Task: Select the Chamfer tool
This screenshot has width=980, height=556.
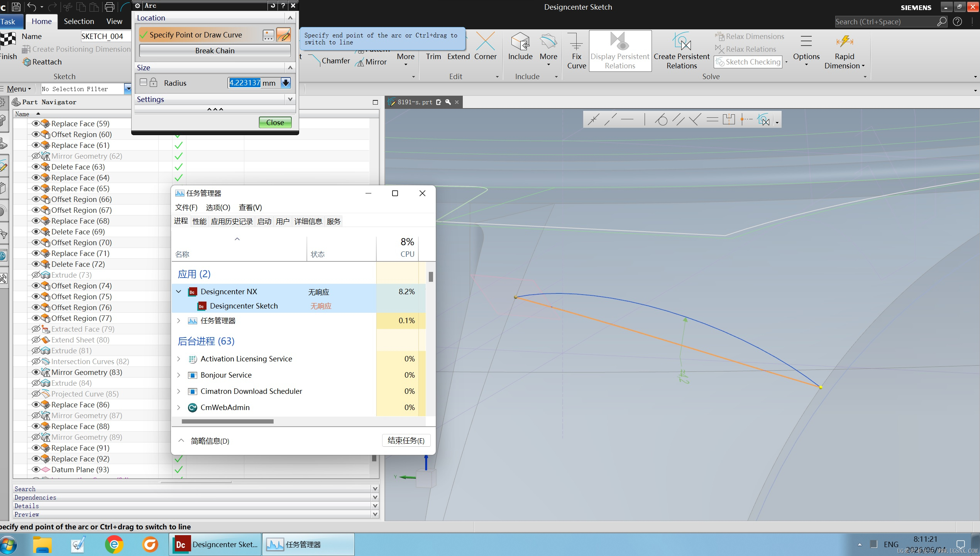Action: (329, 61)
